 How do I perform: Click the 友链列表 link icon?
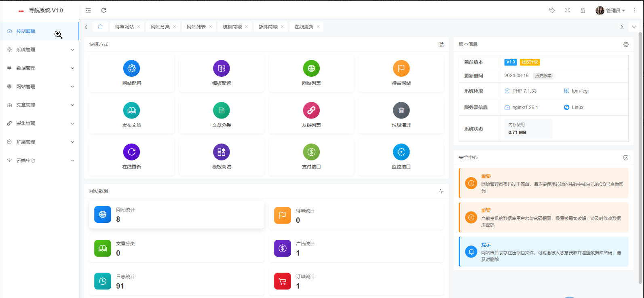[311, 110]
